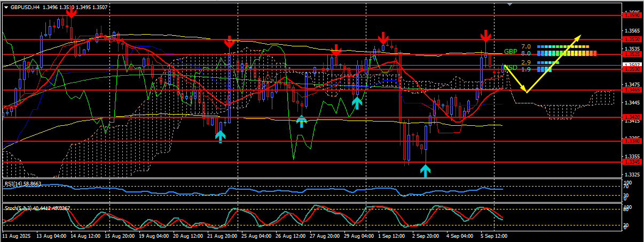Click the 1.3325 value on the price scale
The image size is (644, 242).
pos(632,174)
